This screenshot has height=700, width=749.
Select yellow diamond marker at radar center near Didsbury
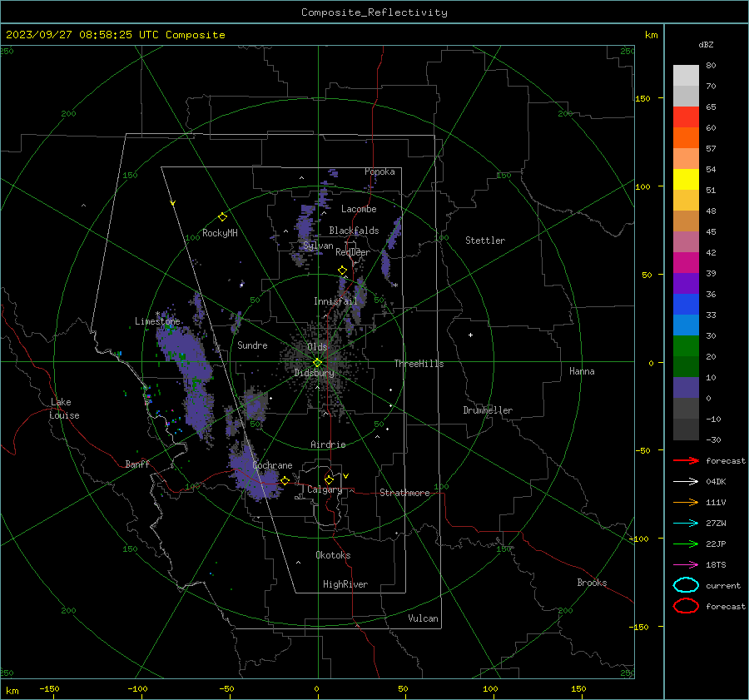[317, 363]
